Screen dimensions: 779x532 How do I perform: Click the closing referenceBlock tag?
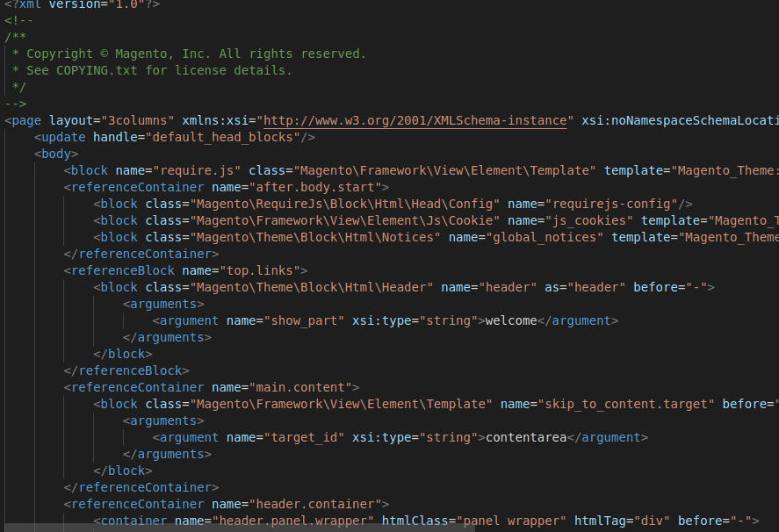(x=126, y=370)
